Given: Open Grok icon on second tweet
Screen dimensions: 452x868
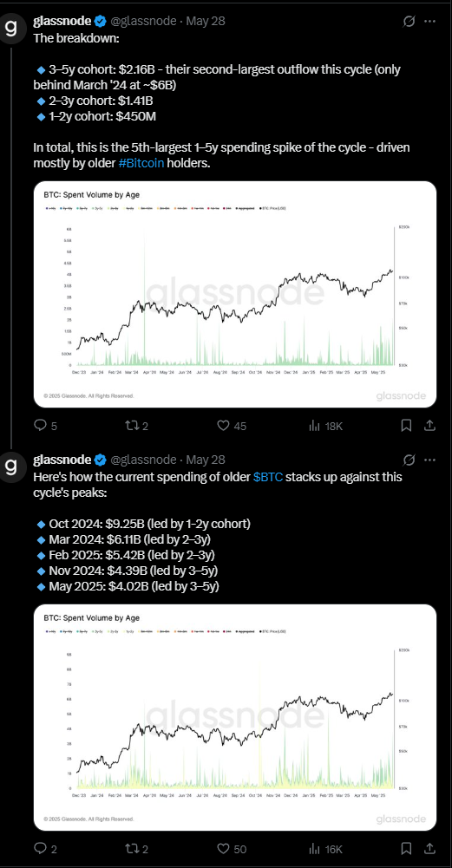Looking at the screenshot, I should point(409,460).
